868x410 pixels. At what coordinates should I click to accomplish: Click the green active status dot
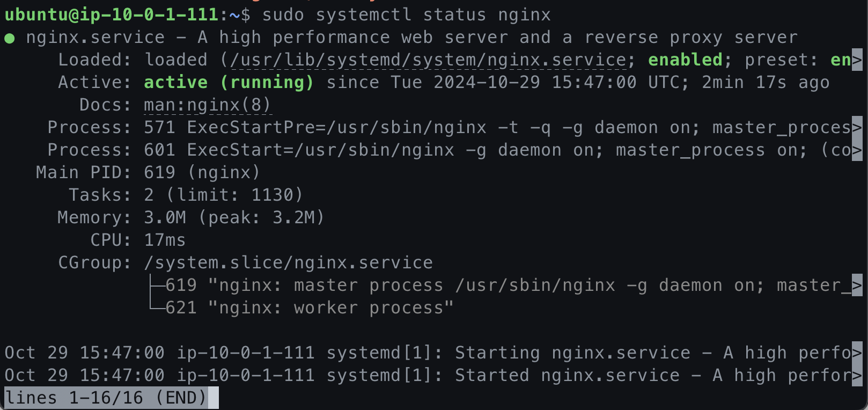(x=9, y=38)
